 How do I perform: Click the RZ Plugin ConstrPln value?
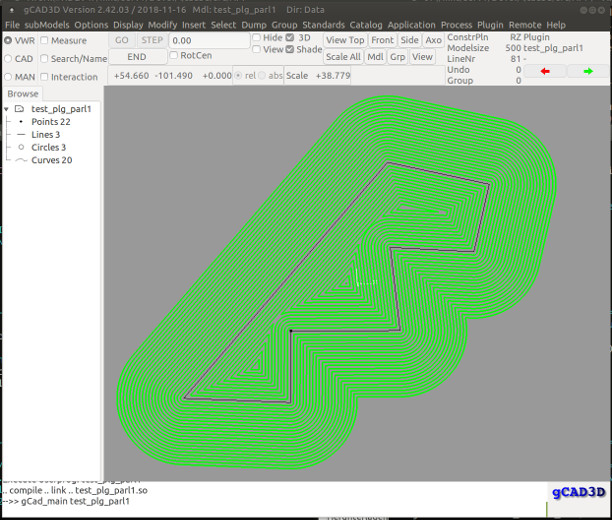tap(530, 37)
